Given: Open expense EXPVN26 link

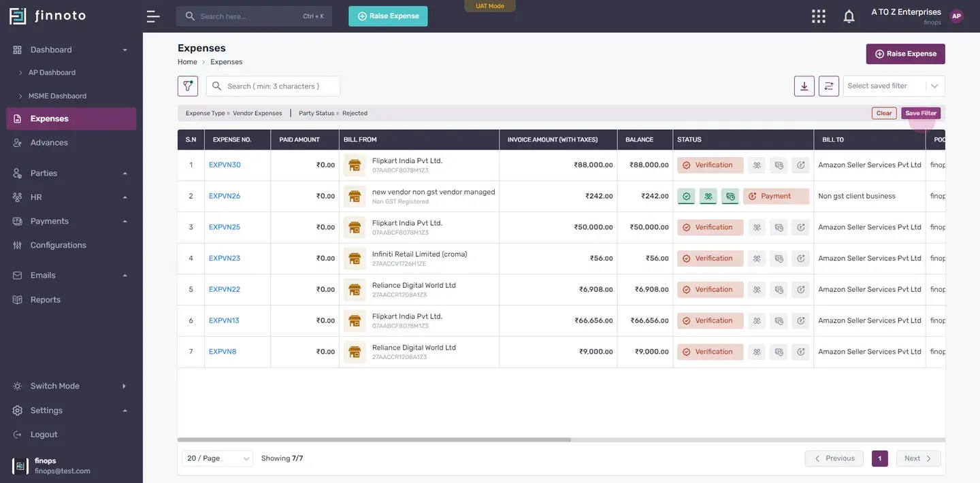Looking at the screenshot, I should point(225,197).
